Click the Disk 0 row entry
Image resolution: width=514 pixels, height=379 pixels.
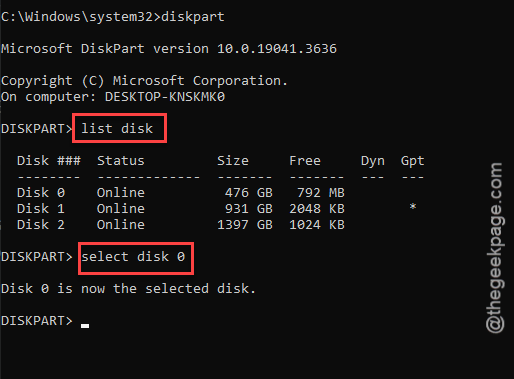tap(181, 193)
